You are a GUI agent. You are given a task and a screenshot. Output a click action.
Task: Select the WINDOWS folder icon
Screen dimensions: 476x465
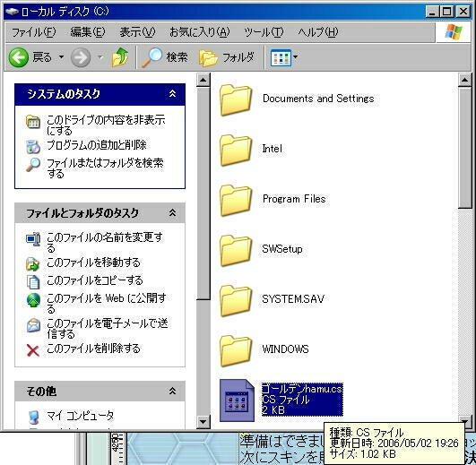pyautogui.click(x=236, y=351)
